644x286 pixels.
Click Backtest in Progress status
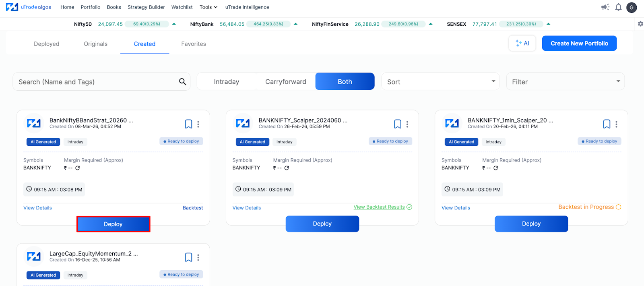[x=590, y=207]
